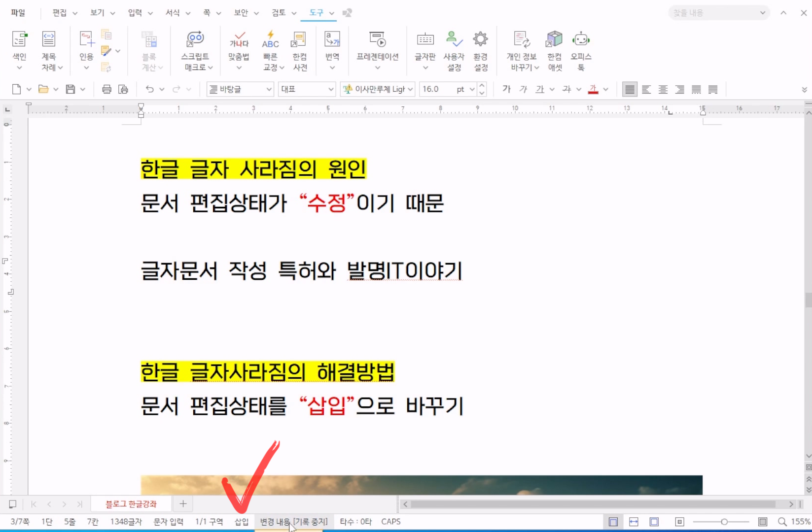Select right paragraph alignment

pos(680,89)
